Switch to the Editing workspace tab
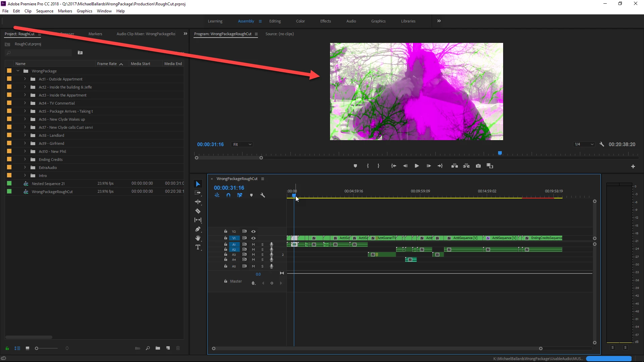The image size is (644, 362). click(x=275, y=21)
